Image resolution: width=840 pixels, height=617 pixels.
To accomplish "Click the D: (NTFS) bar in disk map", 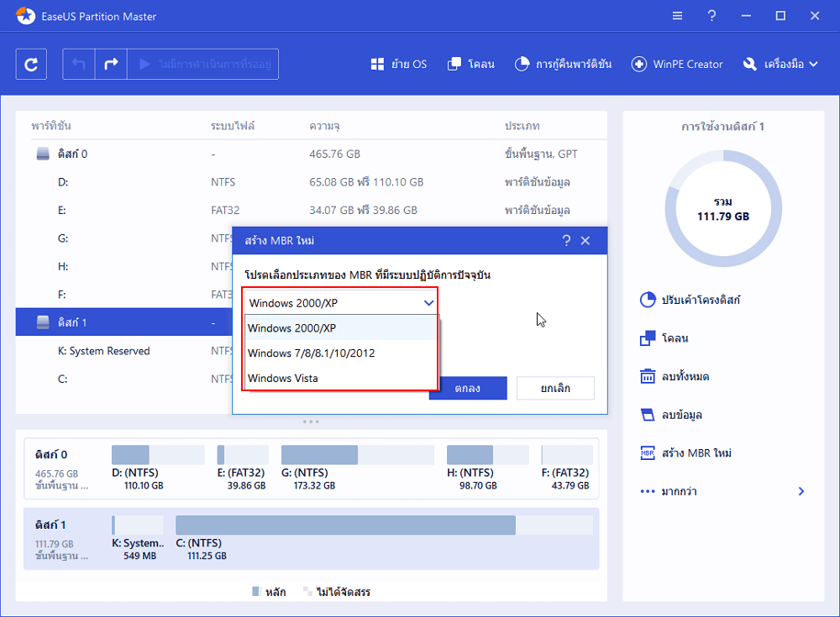I will coord(158,455).
